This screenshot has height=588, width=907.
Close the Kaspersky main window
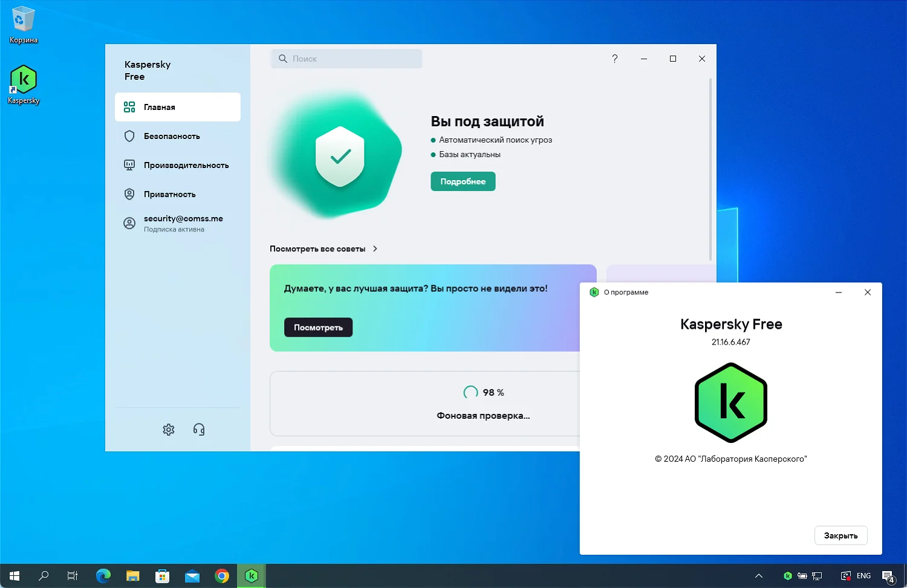(x=702, y=59)
